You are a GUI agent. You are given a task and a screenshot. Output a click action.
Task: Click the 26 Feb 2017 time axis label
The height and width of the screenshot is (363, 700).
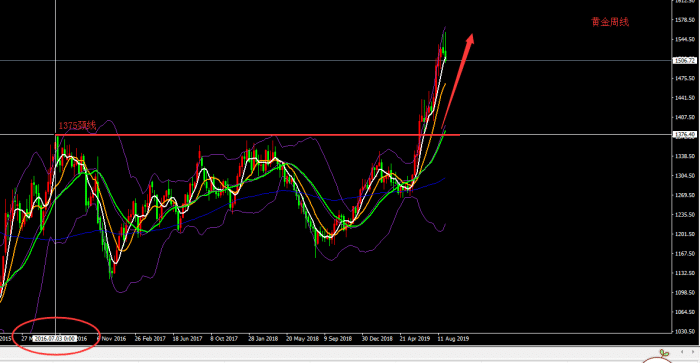tap(150, 338)
